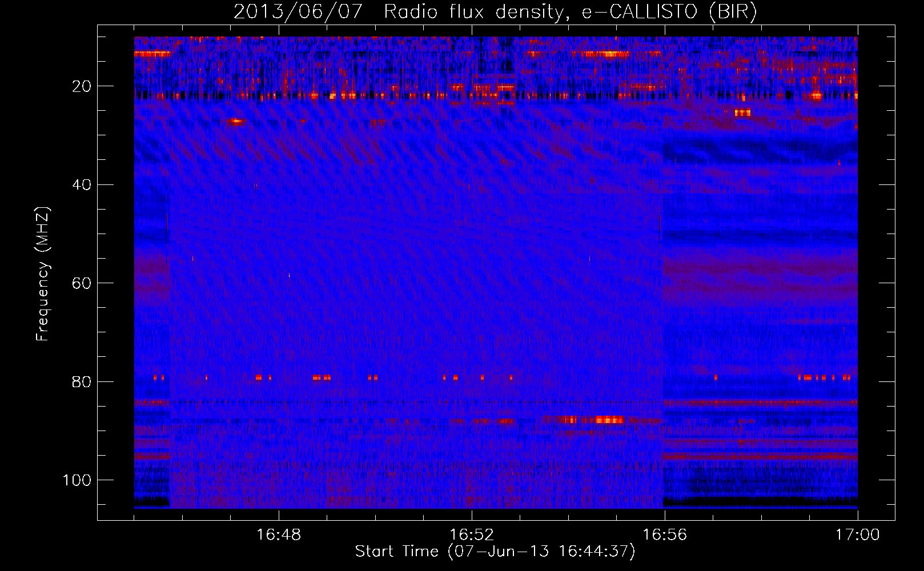This screenshot has width=924, height=571.
Task: Click the '60' frequency tick label
Action: 82,283
